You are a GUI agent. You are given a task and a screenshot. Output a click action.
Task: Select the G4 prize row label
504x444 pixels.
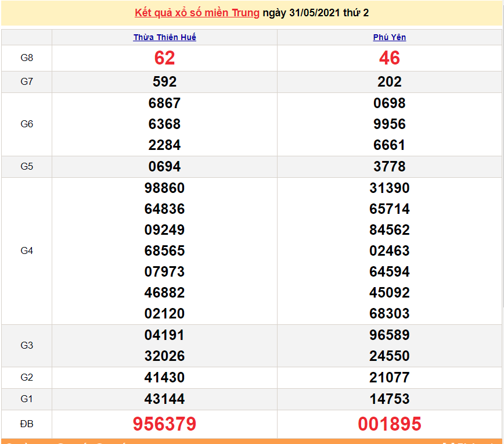(x=27, y=251)
